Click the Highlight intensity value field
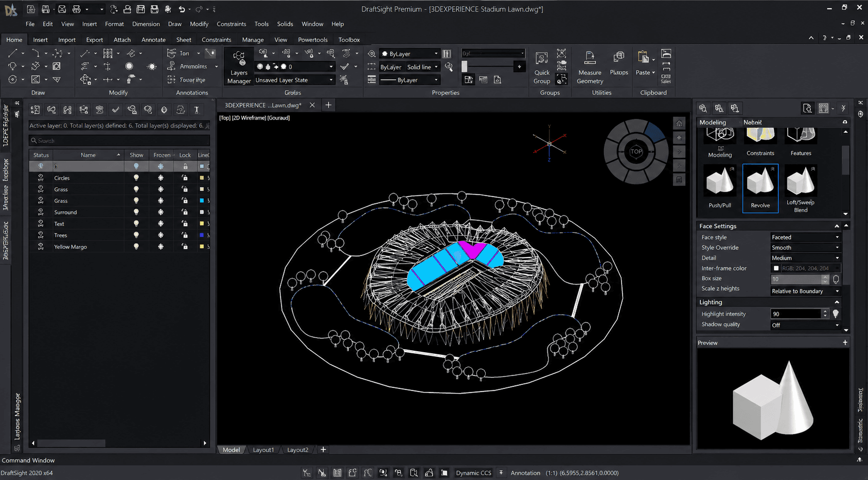 pyautogui.click(x=796, y=314)
